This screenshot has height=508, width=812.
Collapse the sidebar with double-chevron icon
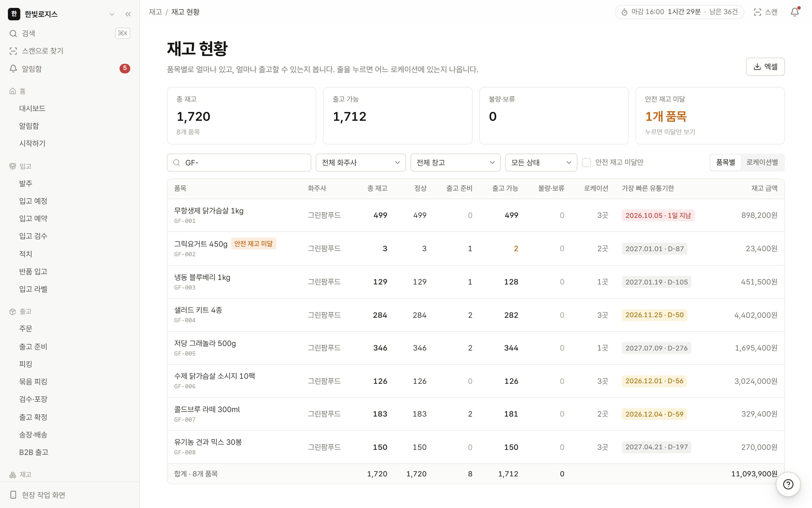coord(128,14)
